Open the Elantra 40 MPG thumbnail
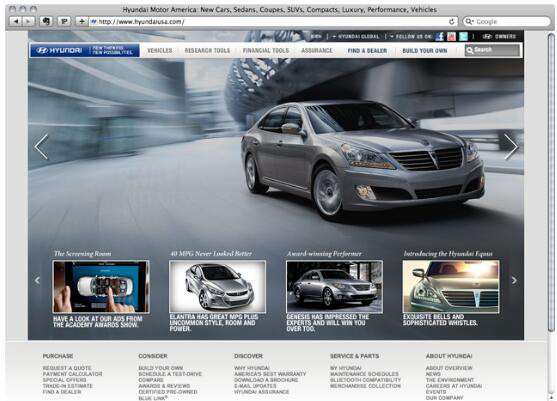This screenshot has width=557, height=401. point(217,287)
